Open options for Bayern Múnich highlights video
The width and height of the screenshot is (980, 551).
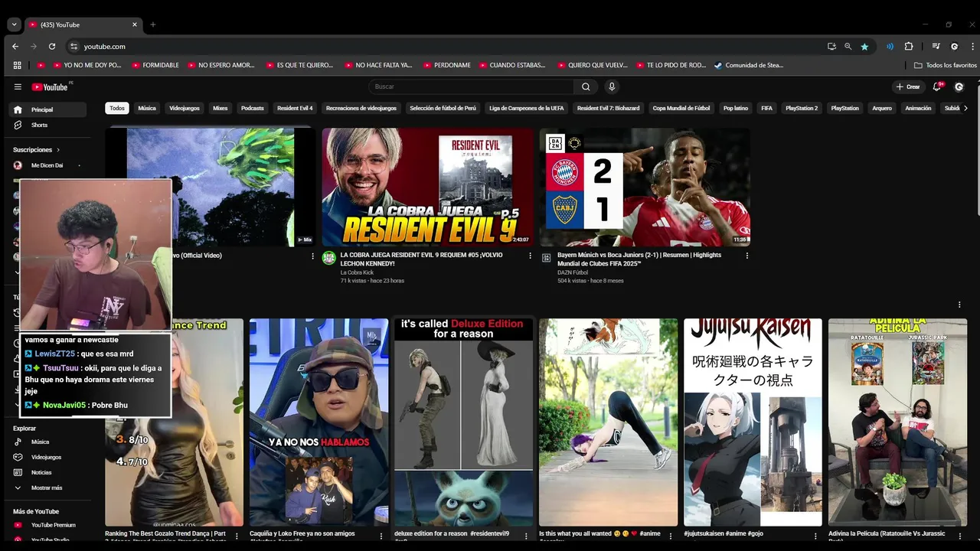747,256
